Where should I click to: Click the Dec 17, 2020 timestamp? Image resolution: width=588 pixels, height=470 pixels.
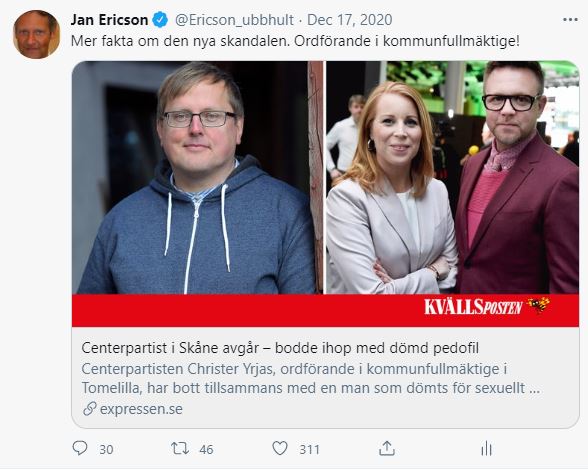[x=350, y=20]
